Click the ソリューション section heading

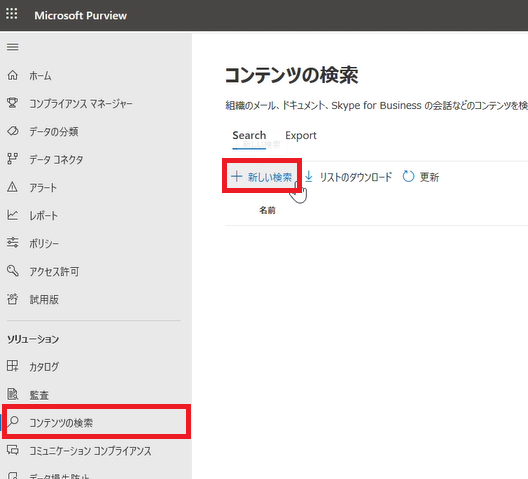point(33,339)
